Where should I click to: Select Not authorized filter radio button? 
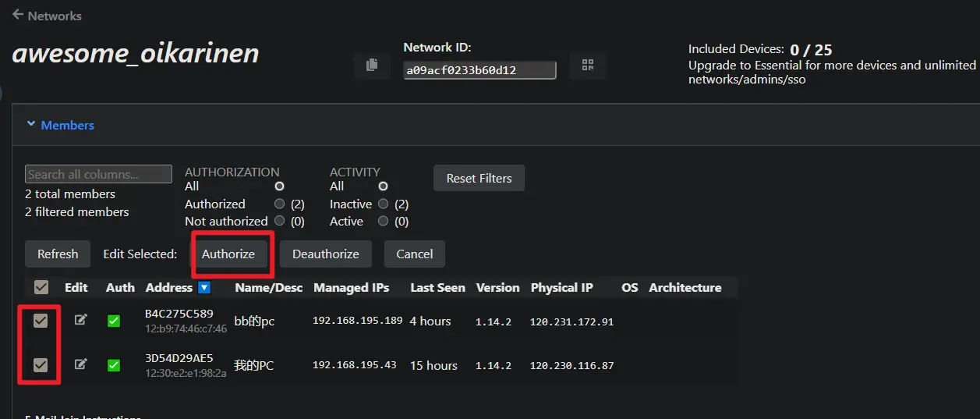(279, 222)
